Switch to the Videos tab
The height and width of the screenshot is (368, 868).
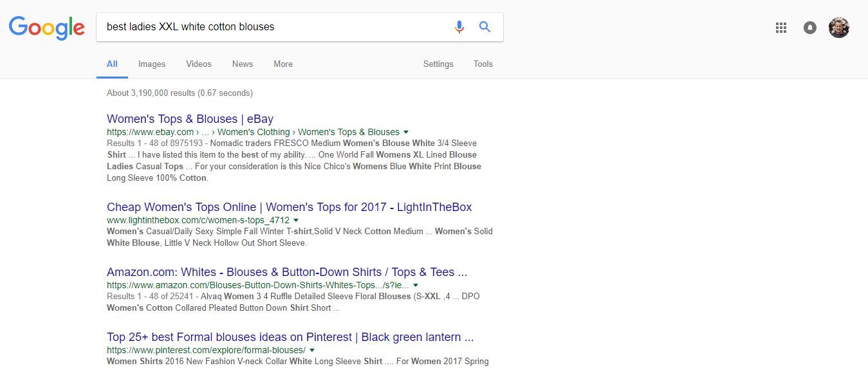click(199, 64)
